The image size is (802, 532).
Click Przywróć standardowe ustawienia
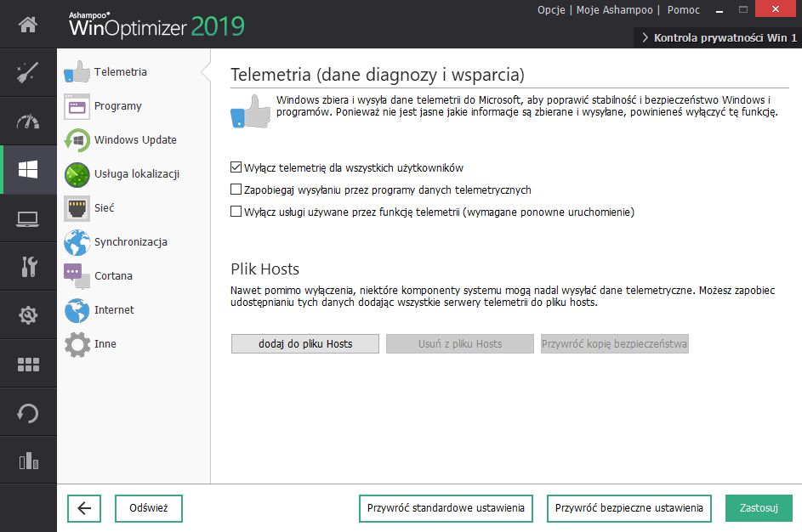446,508
